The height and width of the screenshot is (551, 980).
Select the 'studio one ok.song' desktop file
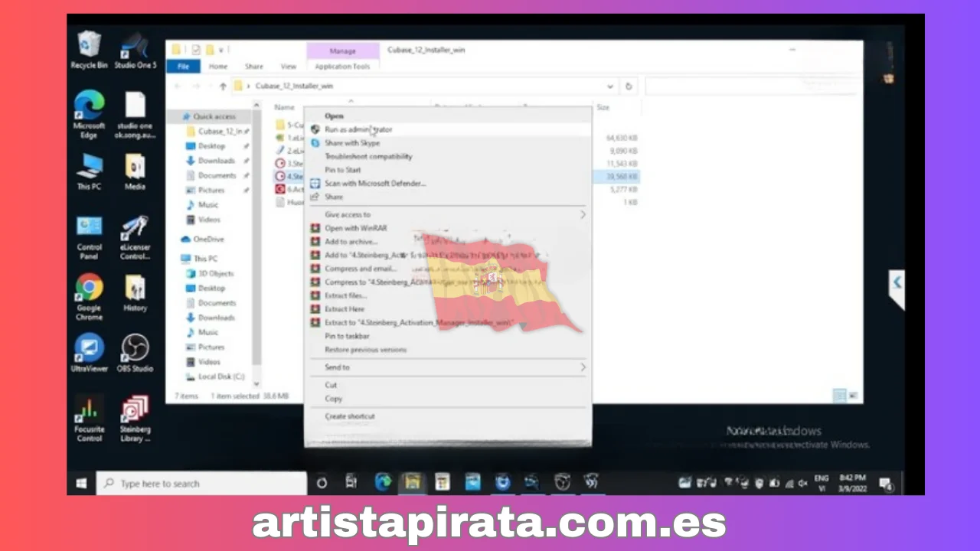pyautogui.click(x=135, y=114)
